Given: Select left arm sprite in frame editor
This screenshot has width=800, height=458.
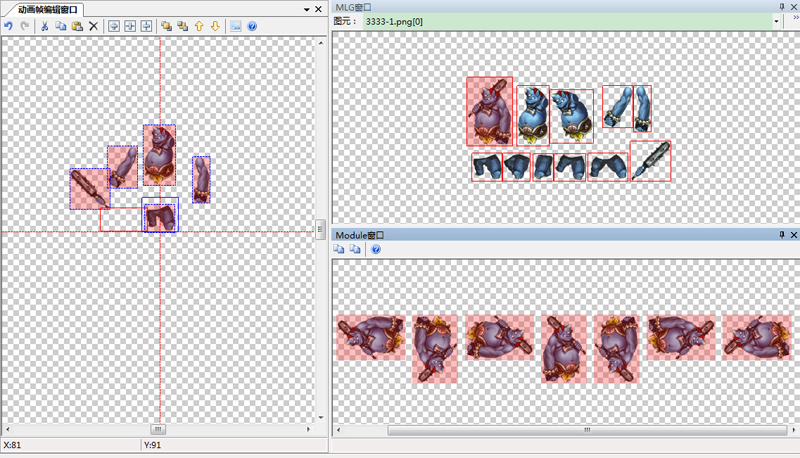Looking at the screenshot, I should pyautogui.click(x=122, y=167).
